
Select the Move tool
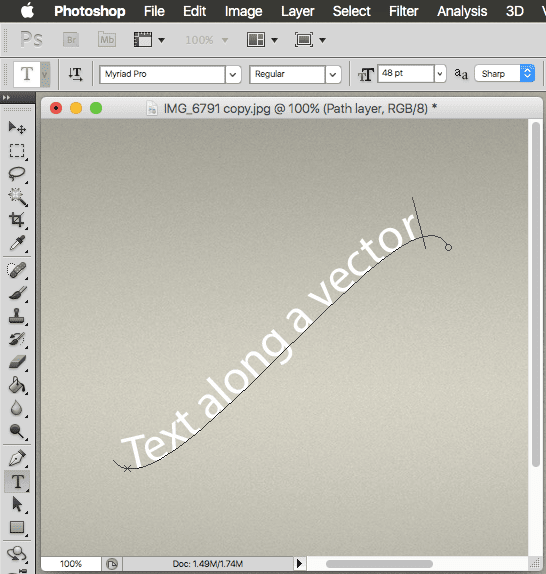(x=17, y=128)
